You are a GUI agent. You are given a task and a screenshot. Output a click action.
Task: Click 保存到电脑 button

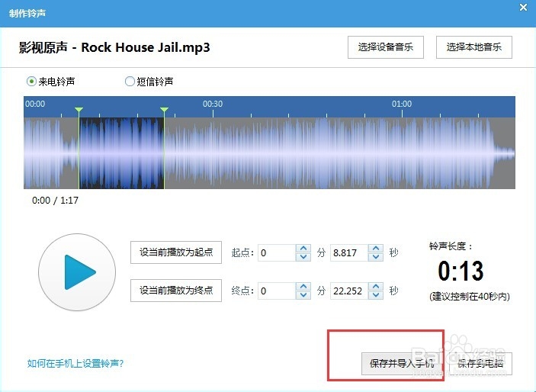pyautogui.click(x=480, y=364)
